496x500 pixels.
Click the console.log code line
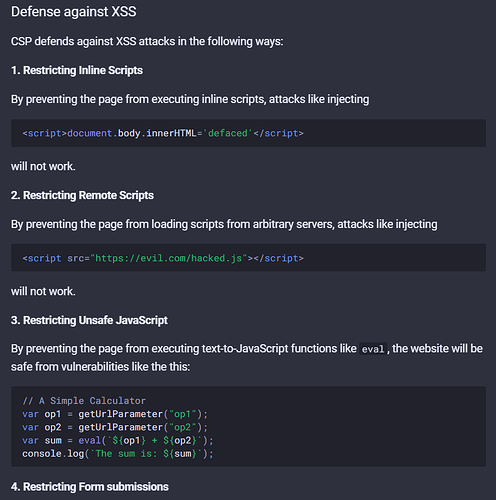coord(118,454)
